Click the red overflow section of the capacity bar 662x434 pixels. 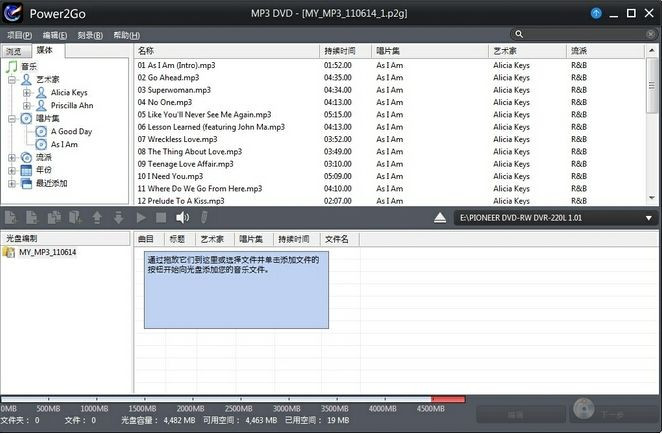click(448, 399)
